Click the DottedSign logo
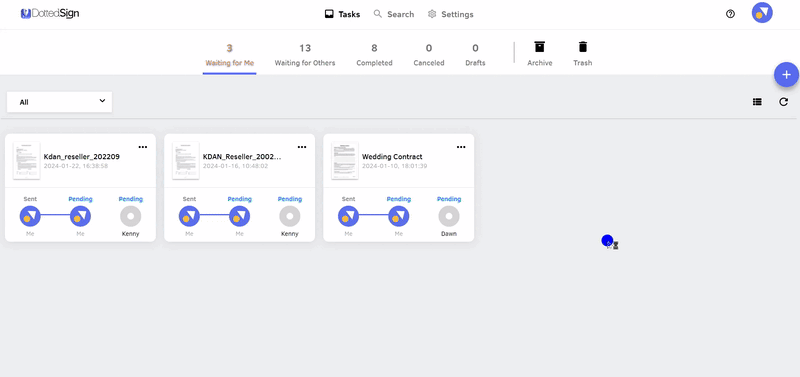The image size is (800, 377). tap(50, 14)
